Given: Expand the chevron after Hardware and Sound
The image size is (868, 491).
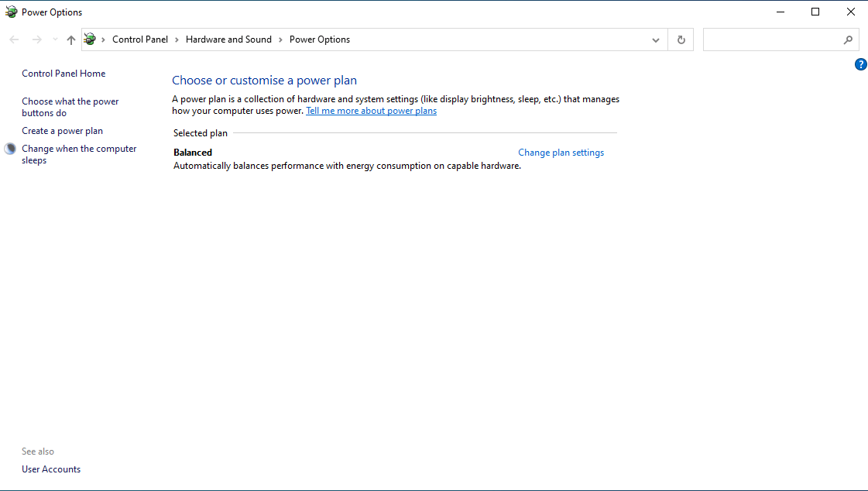Looking at the screenshot, I should [x=280, y=39].
